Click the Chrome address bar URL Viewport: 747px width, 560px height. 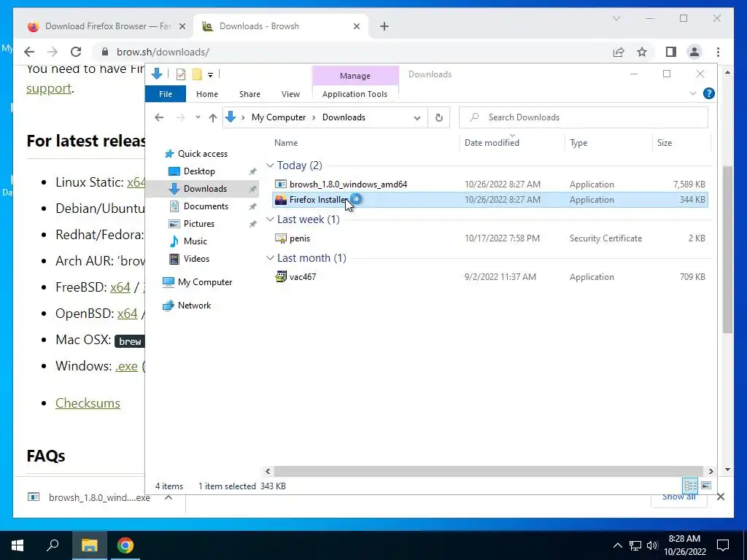[x=163, y=52]
